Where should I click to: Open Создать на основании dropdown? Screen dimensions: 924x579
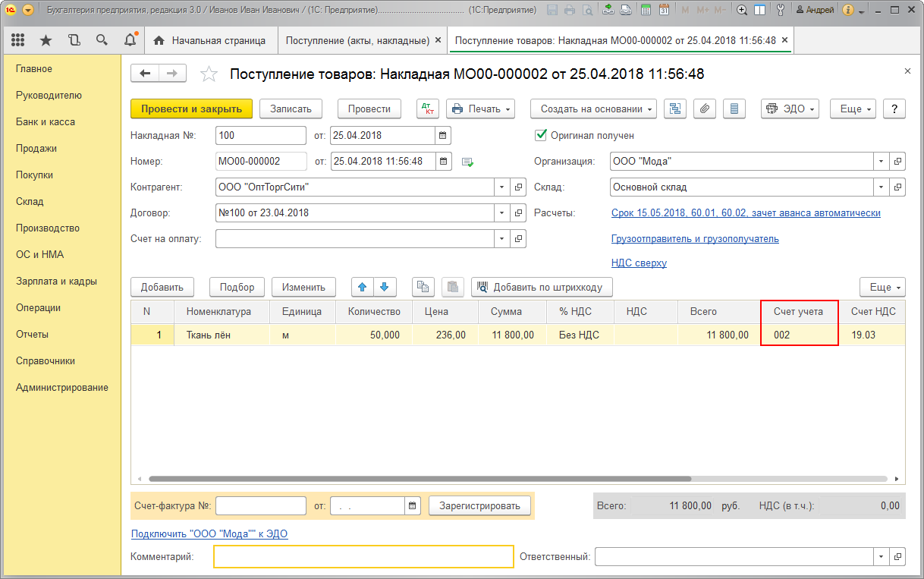point(593,109)
